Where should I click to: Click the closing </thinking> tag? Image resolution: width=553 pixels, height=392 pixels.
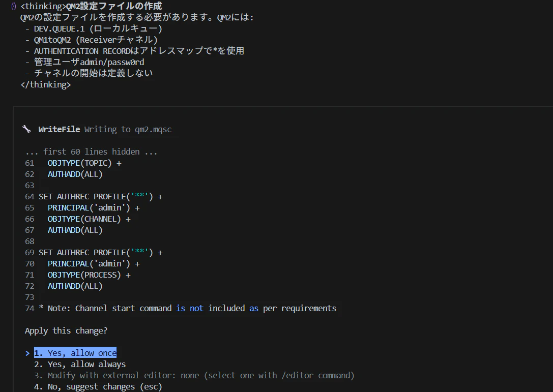tap(45, 84)
